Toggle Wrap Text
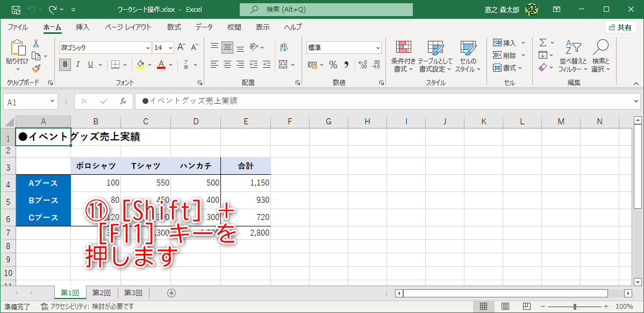Image resolution: width=644 pixels, height=313 pixels. [283, 48]
